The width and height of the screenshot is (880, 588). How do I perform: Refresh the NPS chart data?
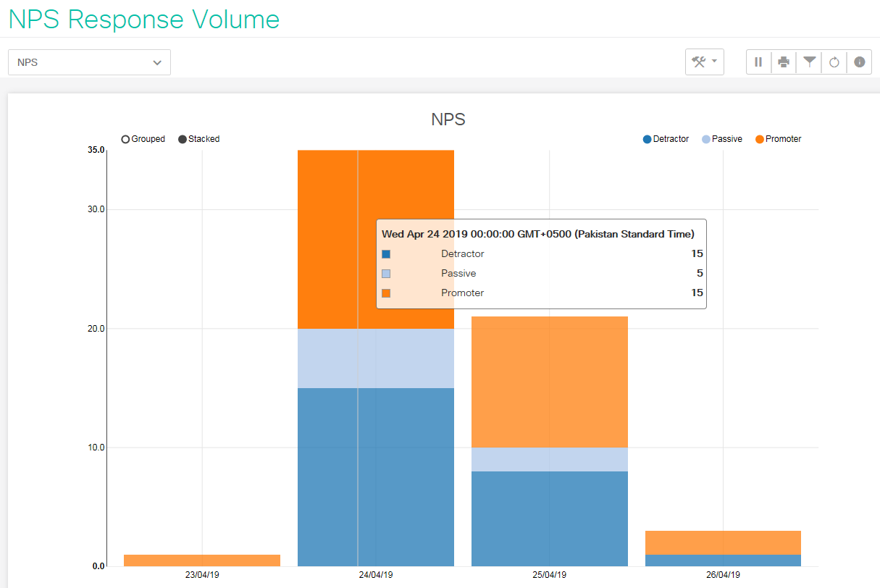[834, 62]
